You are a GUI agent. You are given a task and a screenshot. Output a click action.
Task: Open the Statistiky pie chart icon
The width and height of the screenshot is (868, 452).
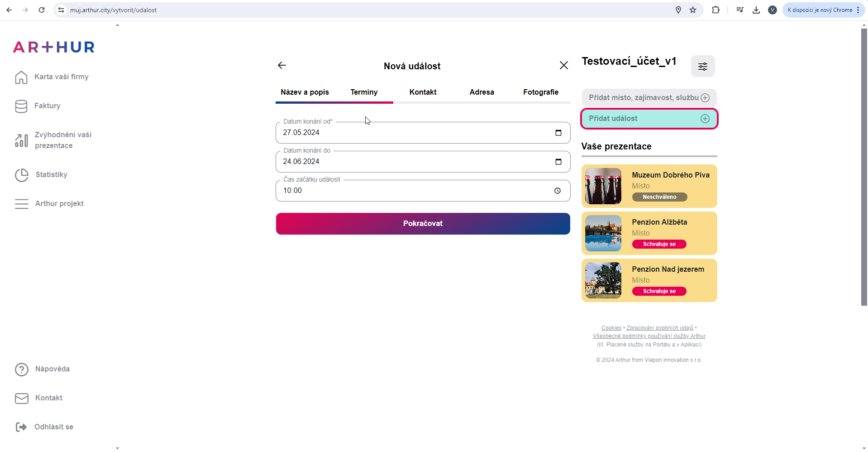pyautogui.click(x=21, y=175)
